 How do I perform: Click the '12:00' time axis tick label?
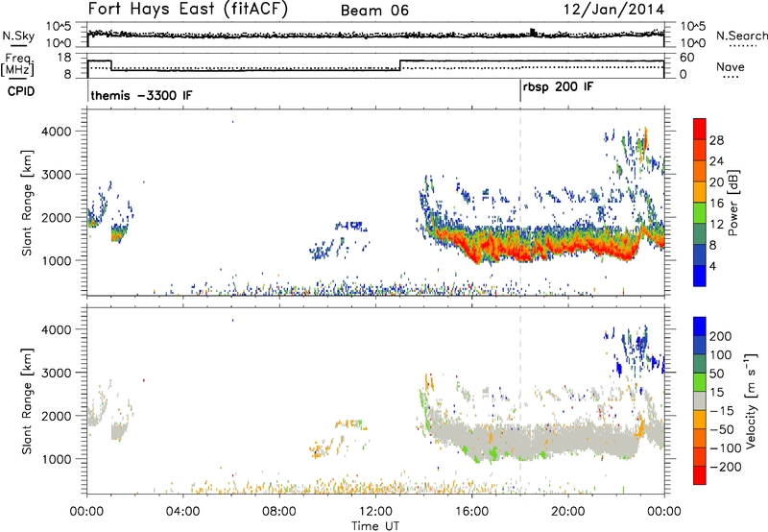[375, 512]
